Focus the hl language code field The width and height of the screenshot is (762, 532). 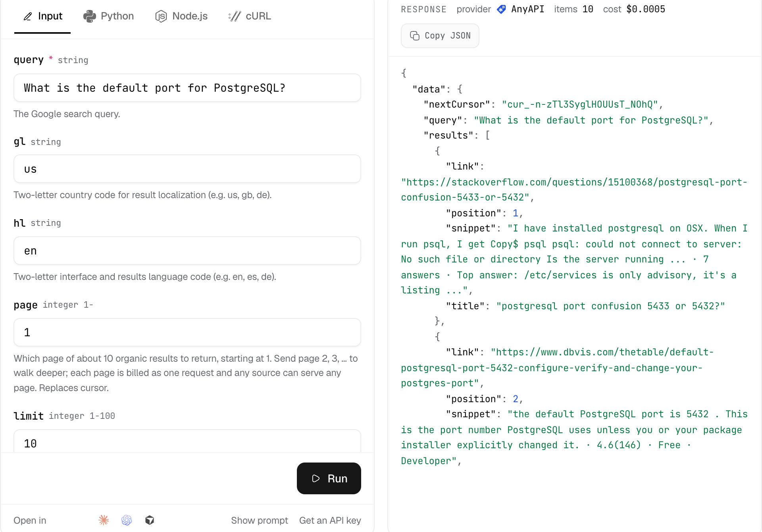coord(187,251)
